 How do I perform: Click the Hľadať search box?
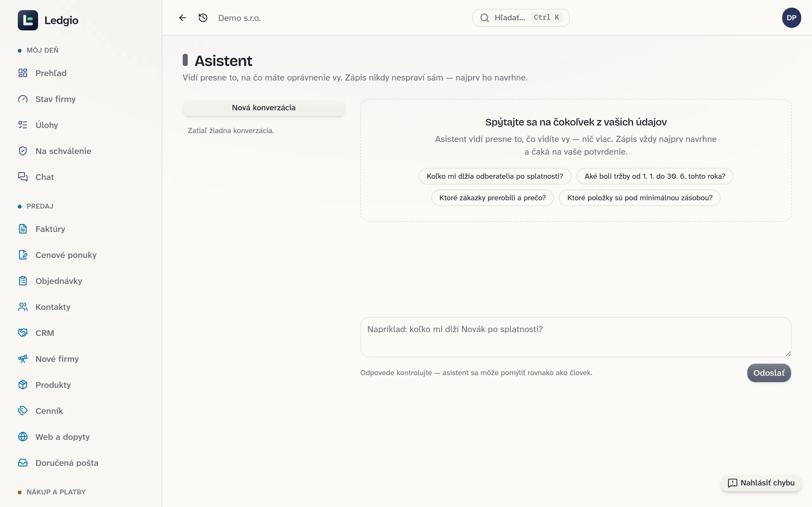pos(521,18)
